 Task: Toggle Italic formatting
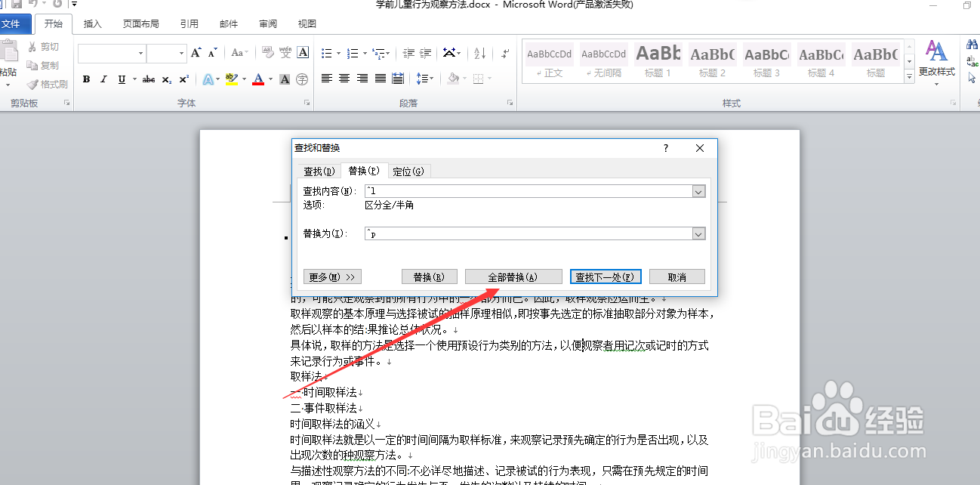(103, 79)
